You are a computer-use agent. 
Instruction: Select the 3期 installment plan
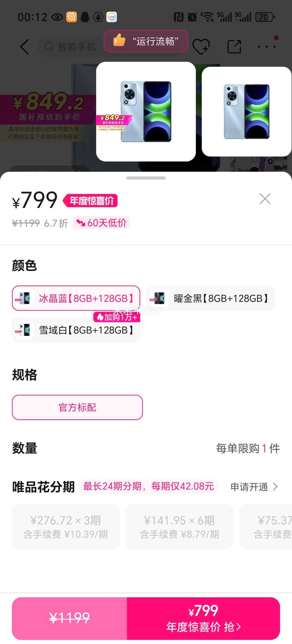[x=66, y=527]
